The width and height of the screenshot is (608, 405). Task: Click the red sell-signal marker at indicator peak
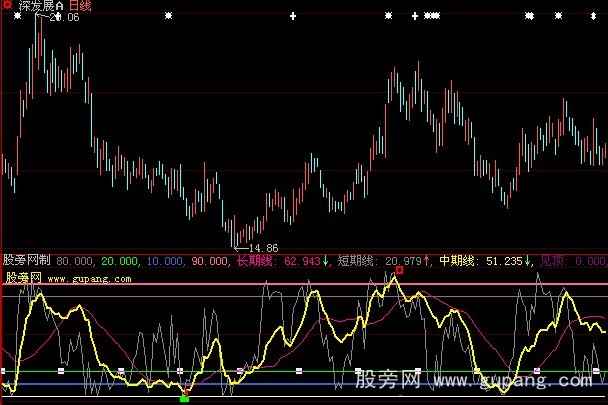[x=399, y=270]
